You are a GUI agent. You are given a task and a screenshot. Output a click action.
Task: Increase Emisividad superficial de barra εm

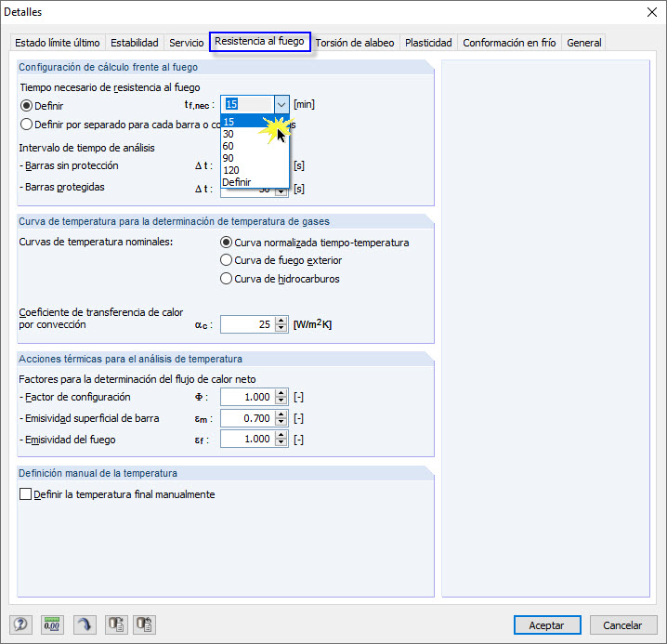(x=281, y=414)
